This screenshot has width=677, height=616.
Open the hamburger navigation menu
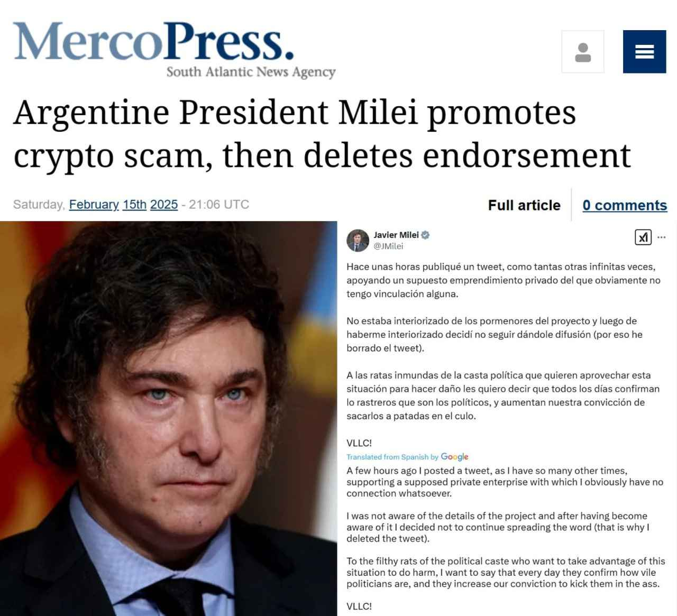pyautogui.click(x=644, y=51)
